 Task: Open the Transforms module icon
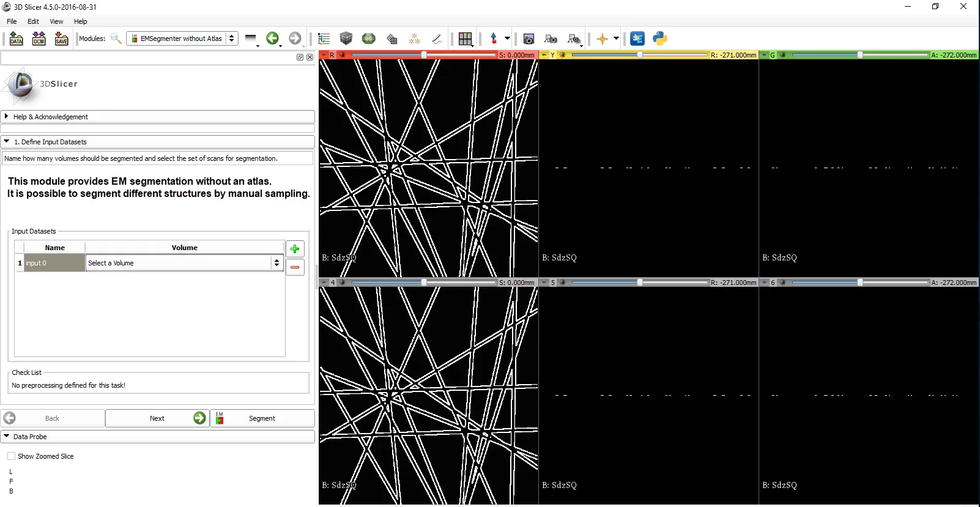392,39
